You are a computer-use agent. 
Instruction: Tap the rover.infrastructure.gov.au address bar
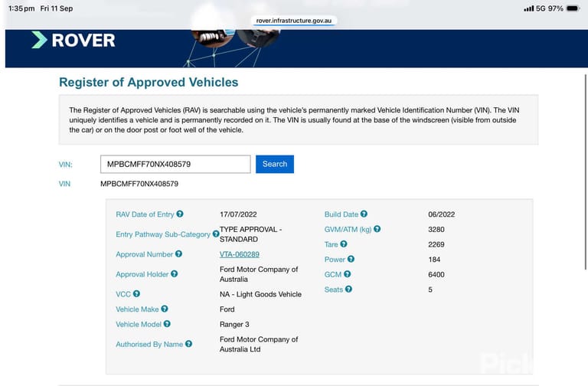click(x=294, y=21)
